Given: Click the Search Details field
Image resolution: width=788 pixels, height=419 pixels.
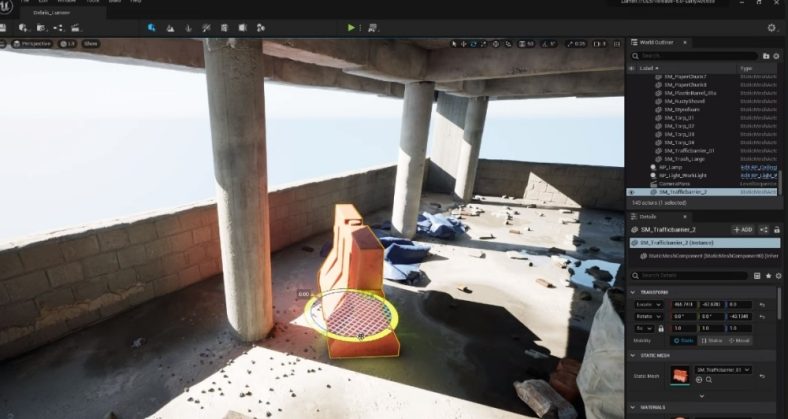Looking at the screenshot, I should click(x=689, y=275).
